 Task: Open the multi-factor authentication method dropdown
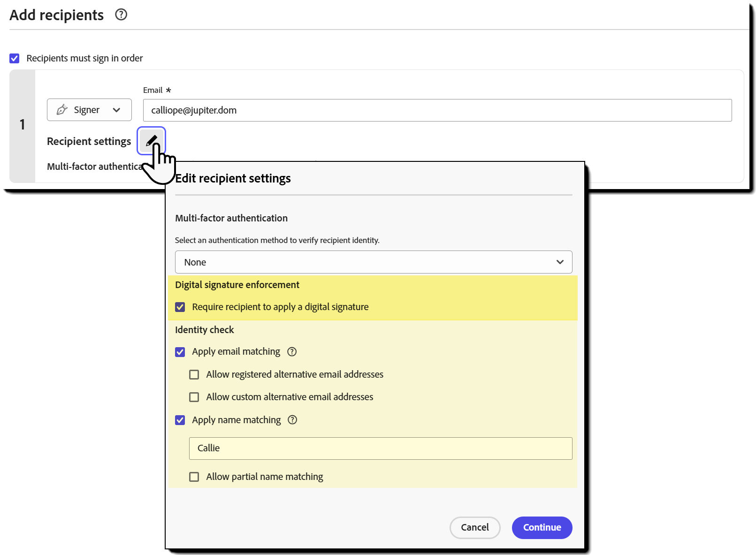click(x=373, y=262)
